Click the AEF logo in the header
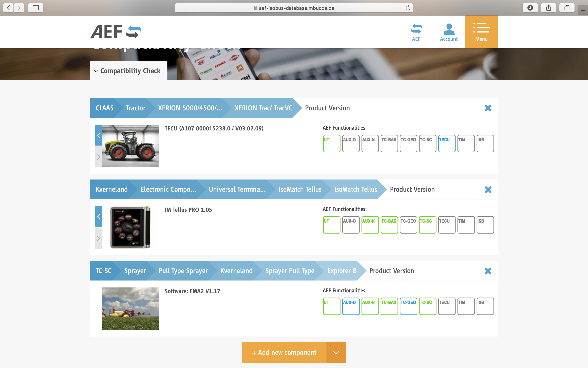The height and width of the screenshot is (368, 588). point(116,32)
